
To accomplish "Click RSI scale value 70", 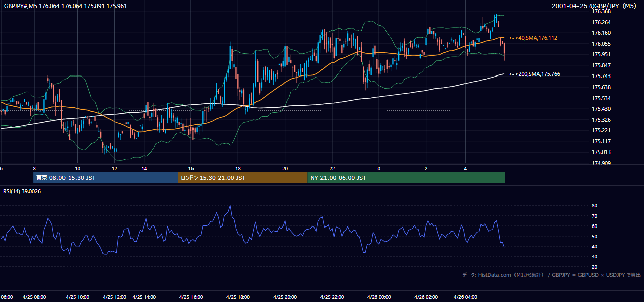I will (x=595, y=216).
